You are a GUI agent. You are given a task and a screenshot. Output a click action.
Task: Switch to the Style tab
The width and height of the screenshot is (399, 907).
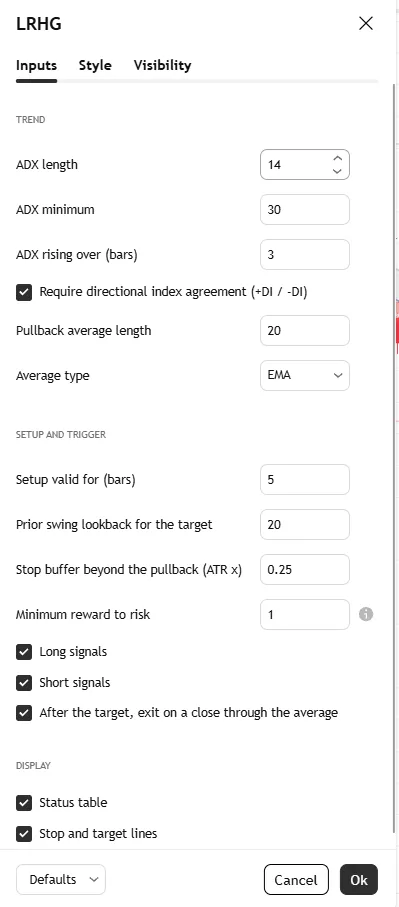[95, 65]
